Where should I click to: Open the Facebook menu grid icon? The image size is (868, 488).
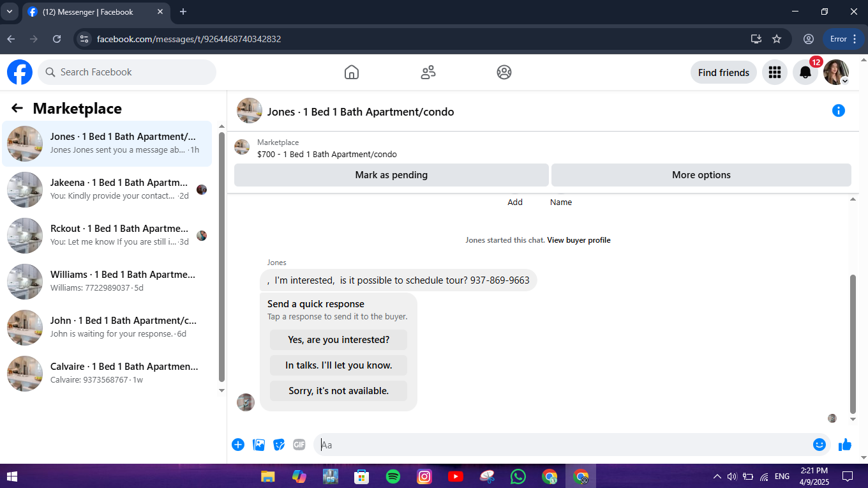[x=775, y=72]
